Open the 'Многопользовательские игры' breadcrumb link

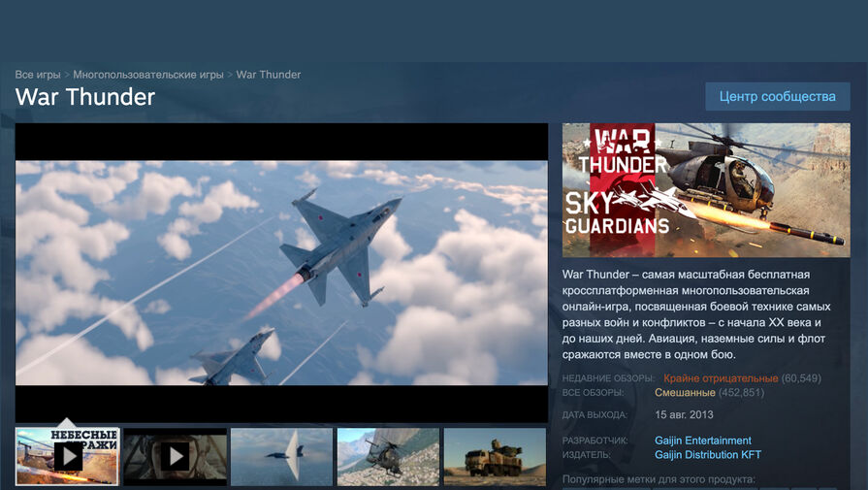pyautogui.click(x=148, y=75)
